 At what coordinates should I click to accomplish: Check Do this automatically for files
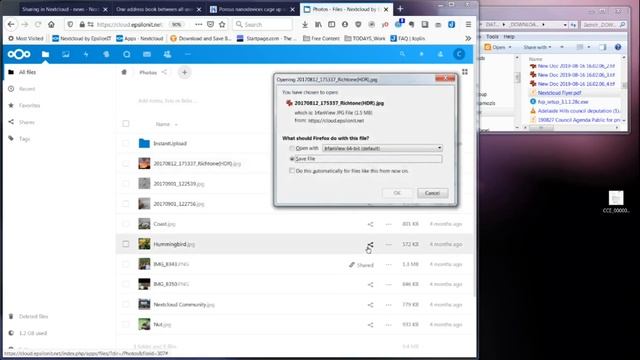click(292, 171)
